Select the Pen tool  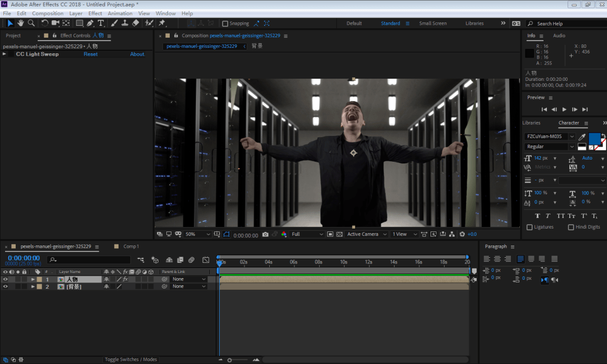(x=90, y=23)
